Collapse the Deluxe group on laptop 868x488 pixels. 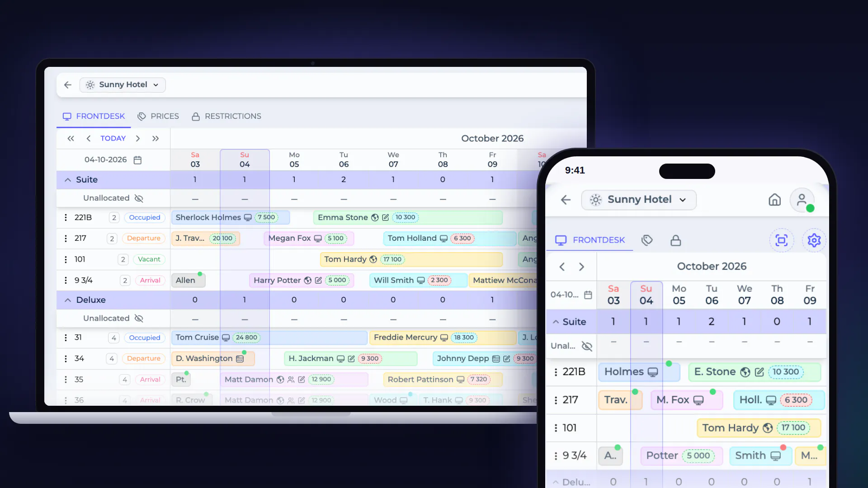68,300
